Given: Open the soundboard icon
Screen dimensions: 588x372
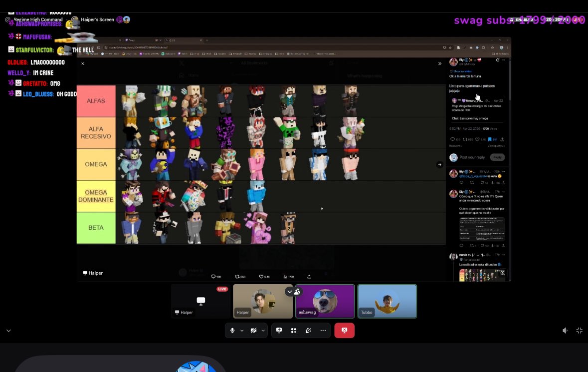Looking at the screenshot, I should 308,331.
